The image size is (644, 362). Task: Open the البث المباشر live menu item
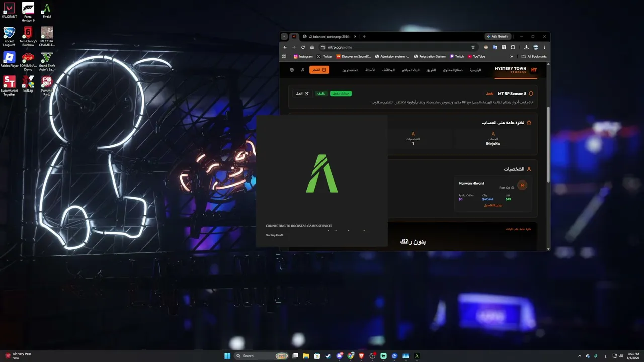(411, 70)
